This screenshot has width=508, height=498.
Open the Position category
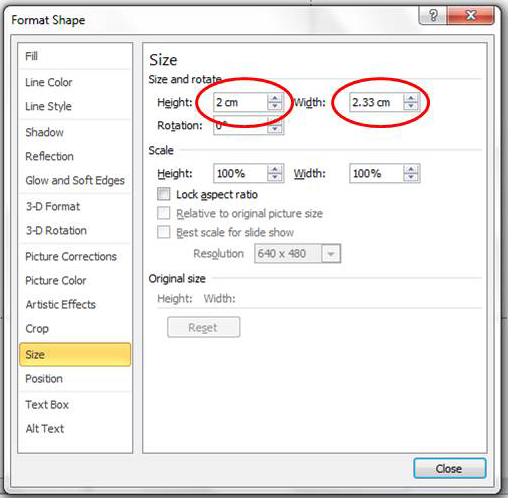[x=75, y=378]
